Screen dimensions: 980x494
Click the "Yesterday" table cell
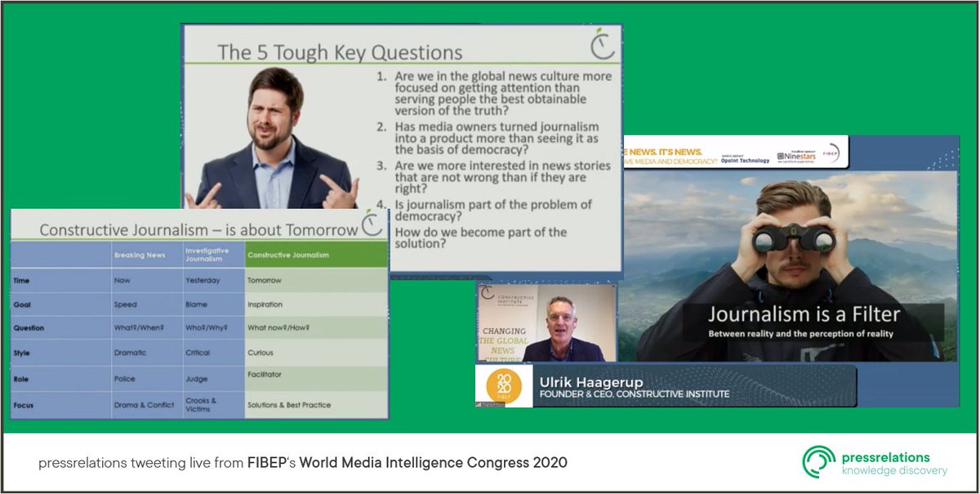pyautogui.click(x=213, y=280)
